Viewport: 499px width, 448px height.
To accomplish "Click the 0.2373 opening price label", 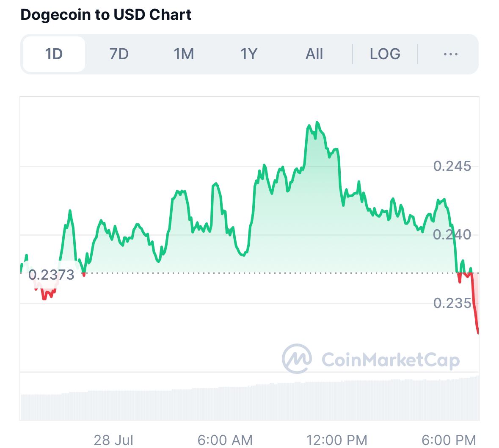I will [51, 275].
